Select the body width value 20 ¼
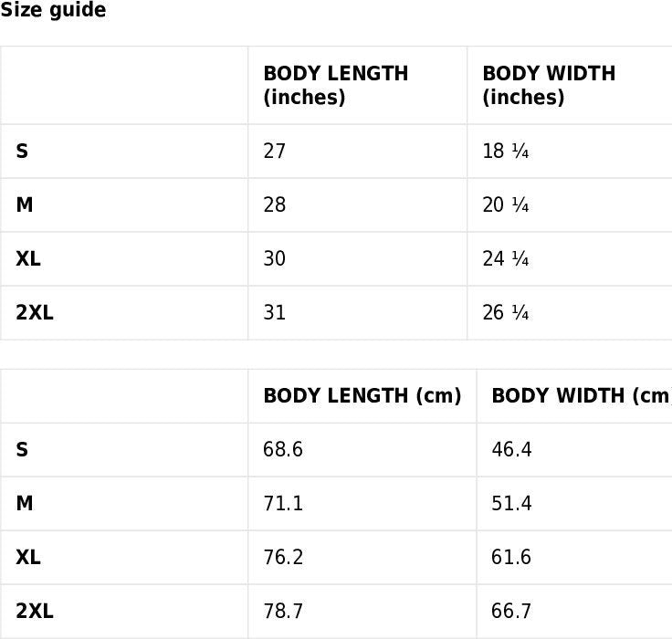Image resolution: width=672 pixels, height=639 pixels. [x=505, y=204]
